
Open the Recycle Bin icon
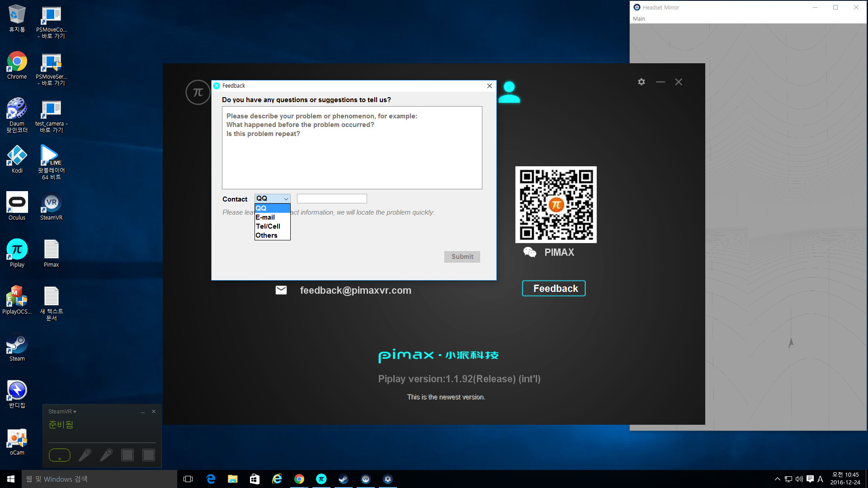17,19
